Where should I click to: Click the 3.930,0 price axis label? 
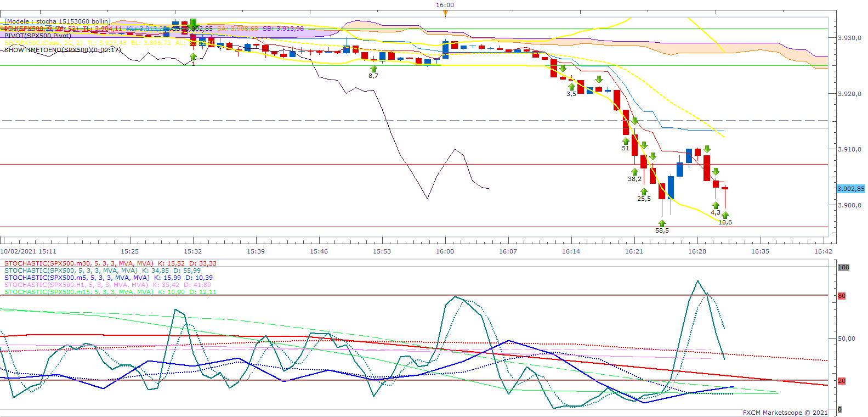[849, 38]
